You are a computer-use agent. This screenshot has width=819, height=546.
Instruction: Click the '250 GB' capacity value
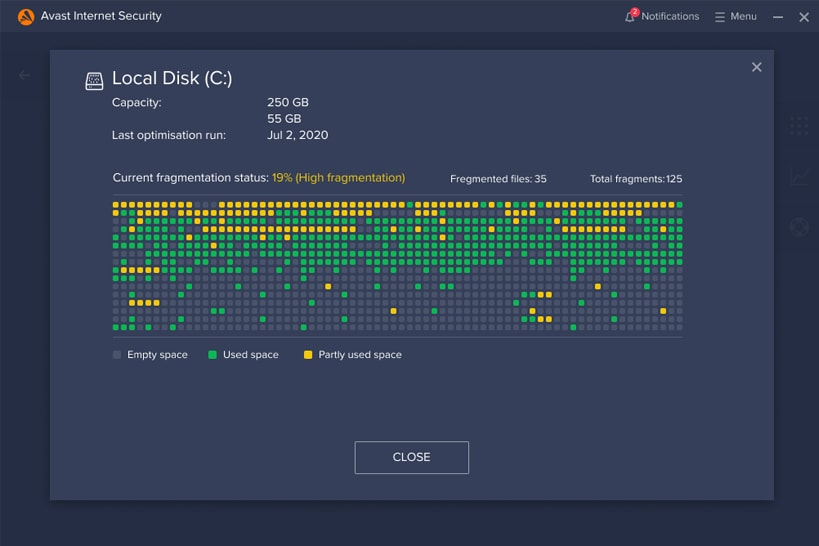point(288,102)
